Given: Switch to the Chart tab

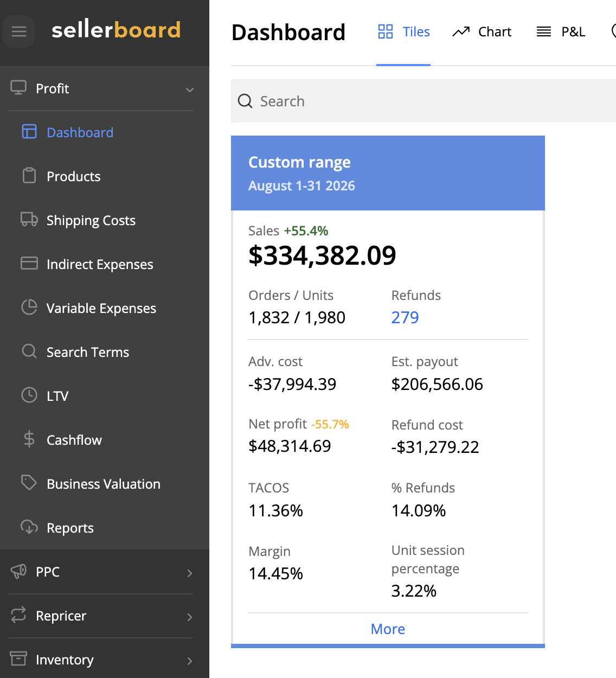Looking at the screenshot, I should click(482, 32).
